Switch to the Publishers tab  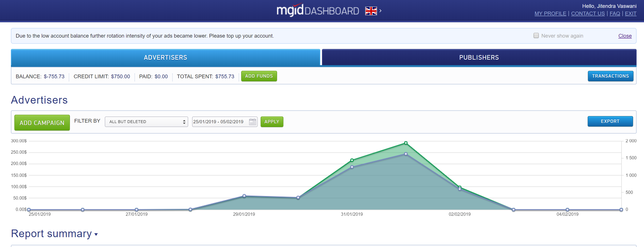pos(479,57)
